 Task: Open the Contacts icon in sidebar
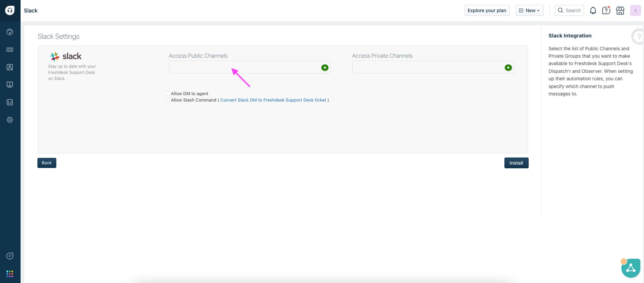click(10, 67)
